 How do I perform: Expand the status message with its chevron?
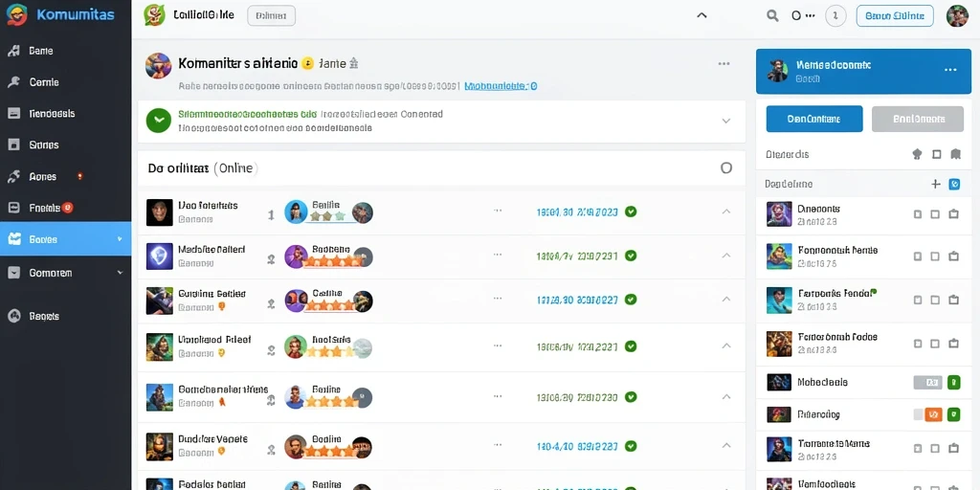click(725, 121)
